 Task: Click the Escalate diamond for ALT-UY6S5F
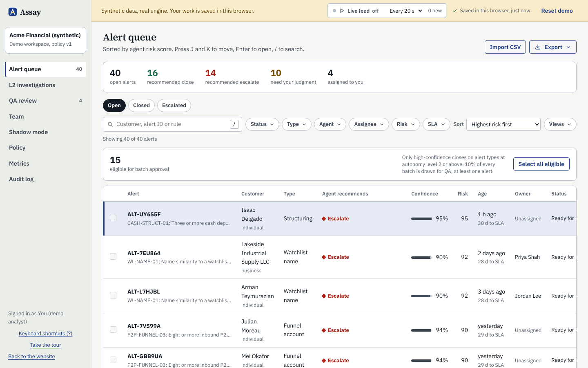(x=324, y=219)
